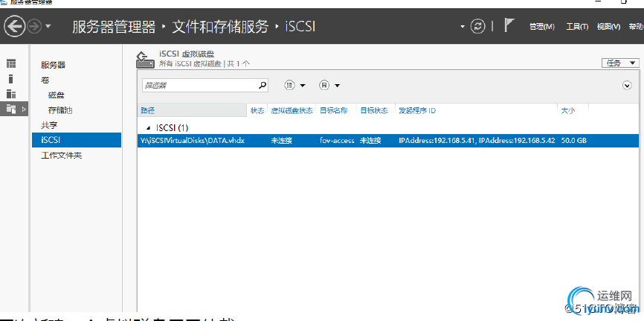
Task: Select Dashboard icon in left rail
Action: pyautogui.click(x=11, y=63)
